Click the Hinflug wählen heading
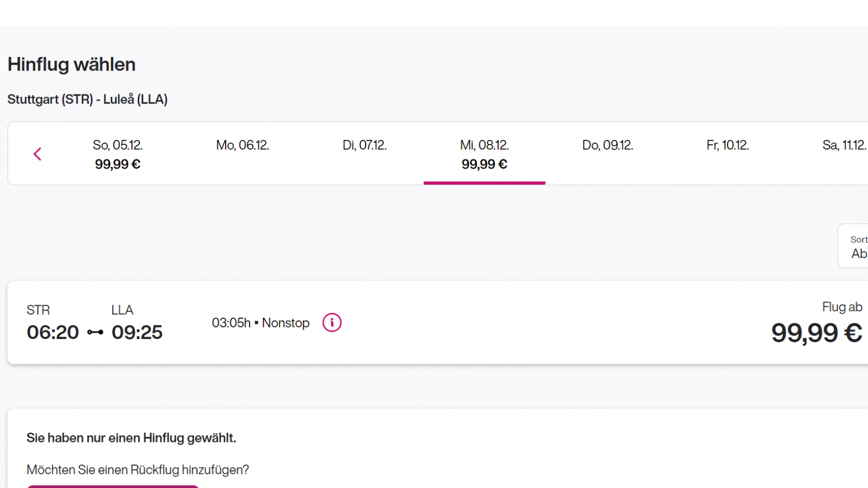868x488 pixels. [x=72, y=65]
